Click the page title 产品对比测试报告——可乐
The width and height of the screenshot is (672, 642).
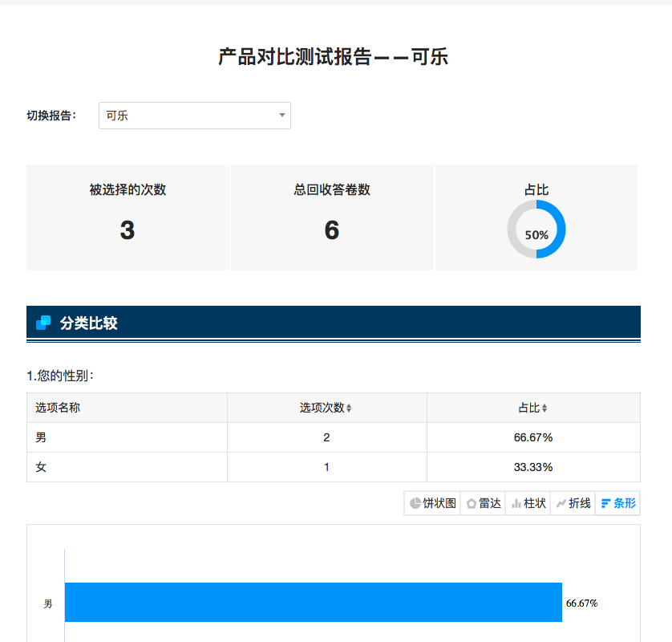click(x=333, y=57)
